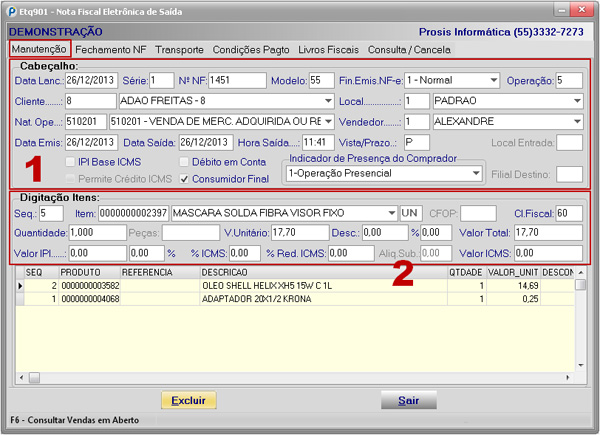Screen dimensions: 600x435
Task: Click the Peças field
Action: click(191, 233)
